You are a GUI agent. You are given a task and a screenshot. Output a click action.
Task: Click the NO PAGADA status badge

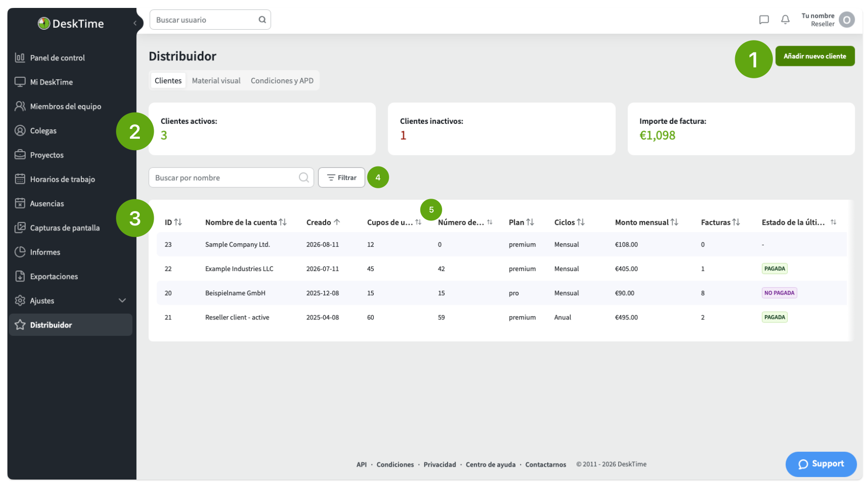coord(779,293)
